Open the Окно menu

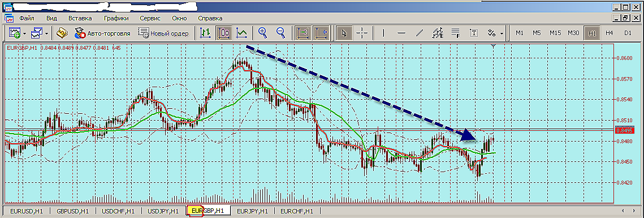(x=179, y=18)
